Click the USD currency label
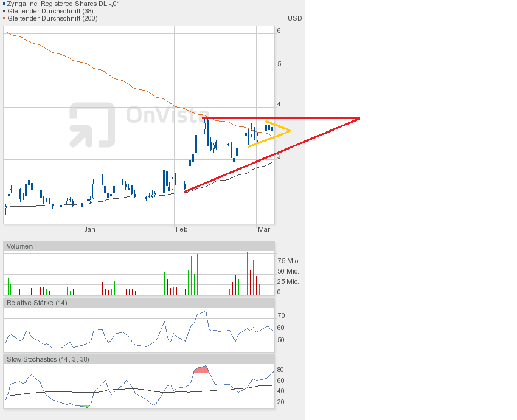The image size is (517, 420). click(294, 18)
